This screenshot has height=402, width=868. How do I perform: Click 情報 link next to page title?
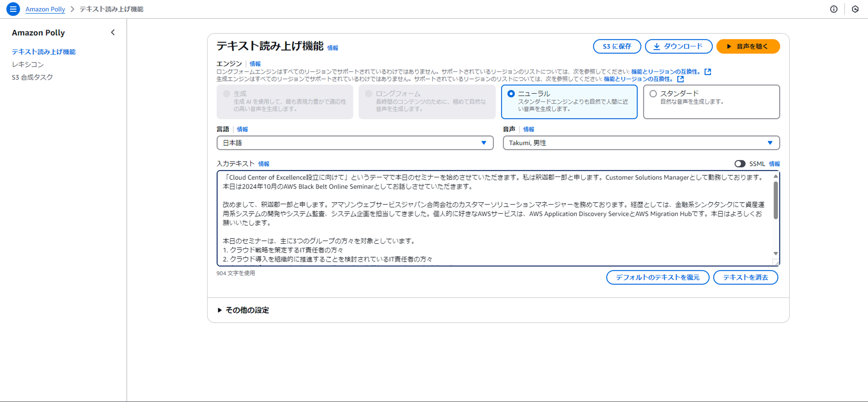pyautogui.click(x=333, y=48)
